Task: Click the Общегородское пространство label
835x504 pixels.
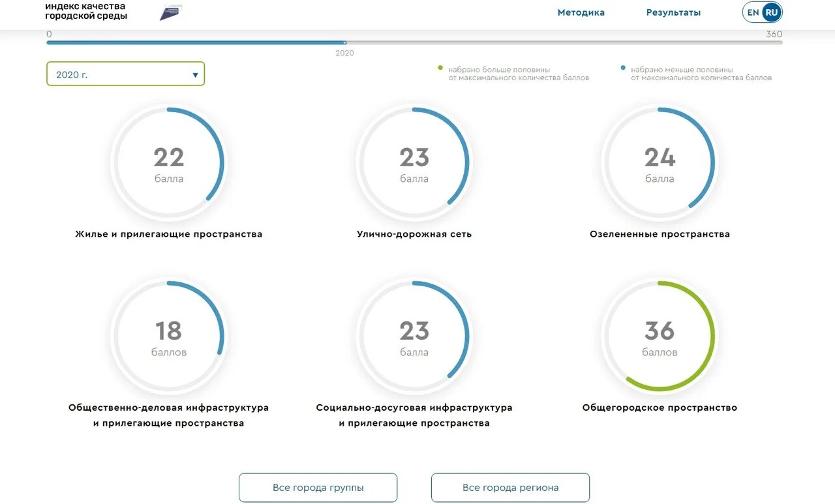Action: [660, 408]
